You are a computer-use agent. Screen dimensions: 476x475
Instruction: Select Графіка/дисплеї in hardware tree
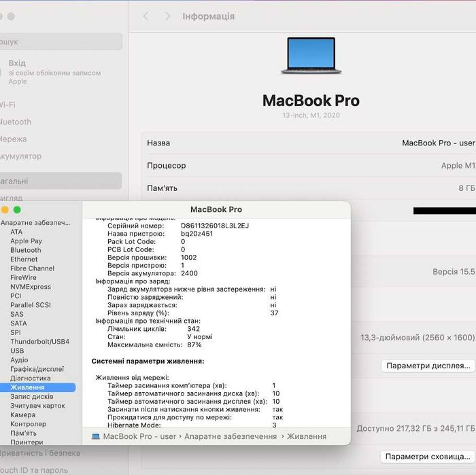tap(37, 369)
